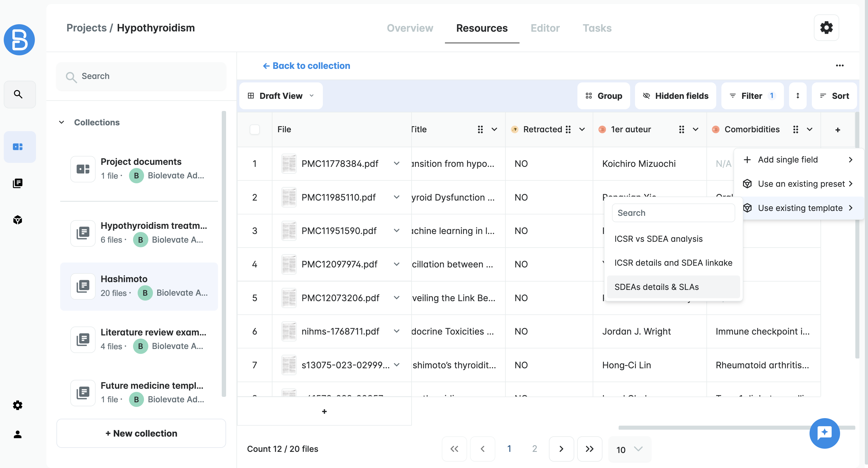Open the cube icon in left sidebar
Screen dimensions: 868x468
[x=18, y=220]
